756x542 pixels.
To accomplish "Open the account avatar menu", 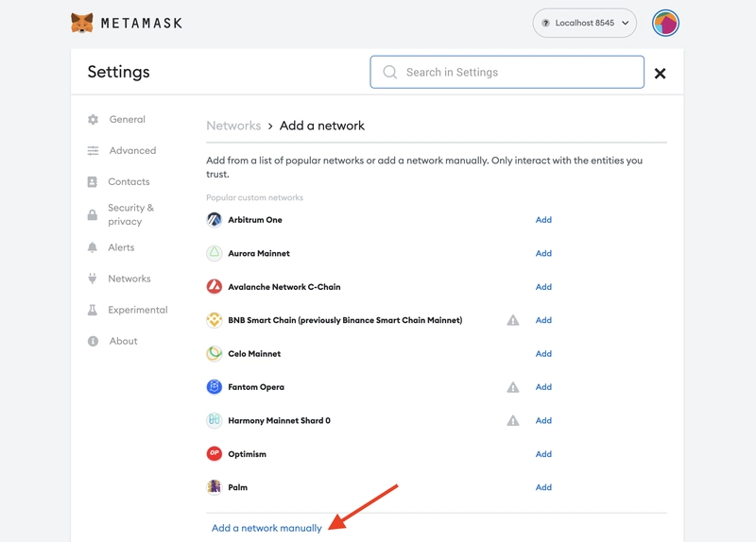I will (665, 23).
